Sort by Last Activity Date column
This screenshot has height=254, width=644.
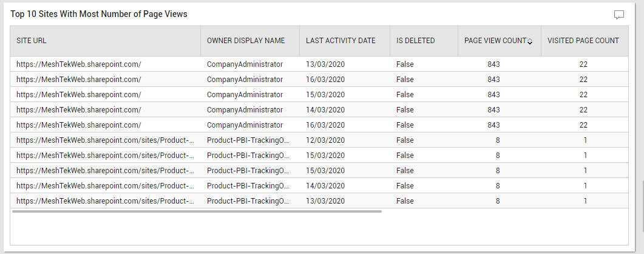[x=341, y=41]
